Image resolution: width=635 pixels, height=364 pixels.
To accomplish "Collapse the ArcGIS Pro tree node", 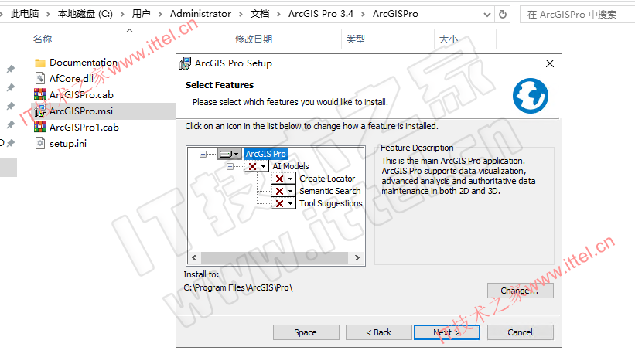I will coord(203,154).
